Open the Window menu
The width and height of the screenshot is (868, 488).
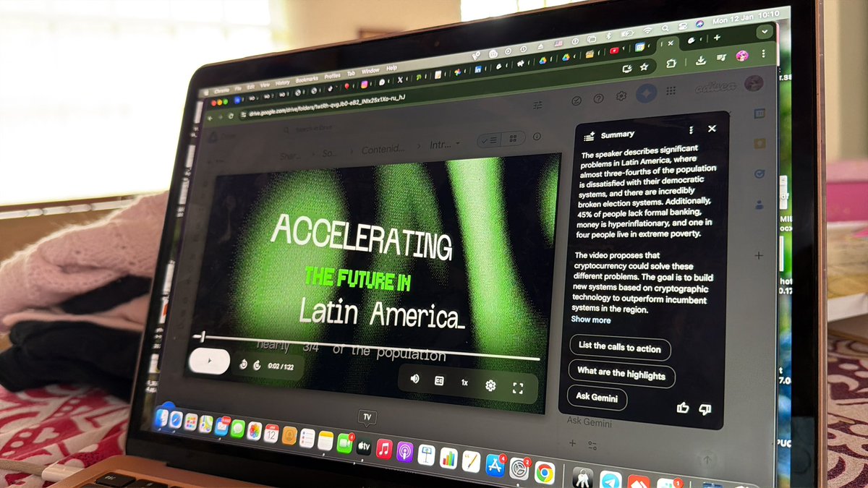[370, 71]
